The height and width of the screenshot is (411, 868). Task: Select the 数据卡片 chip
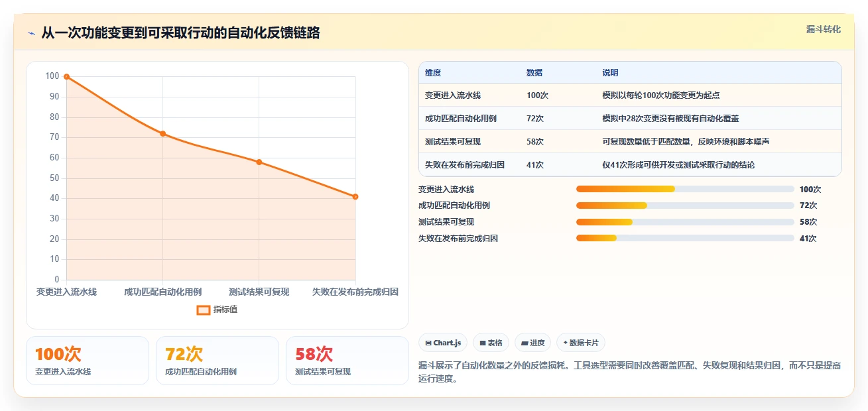point(580,343)
